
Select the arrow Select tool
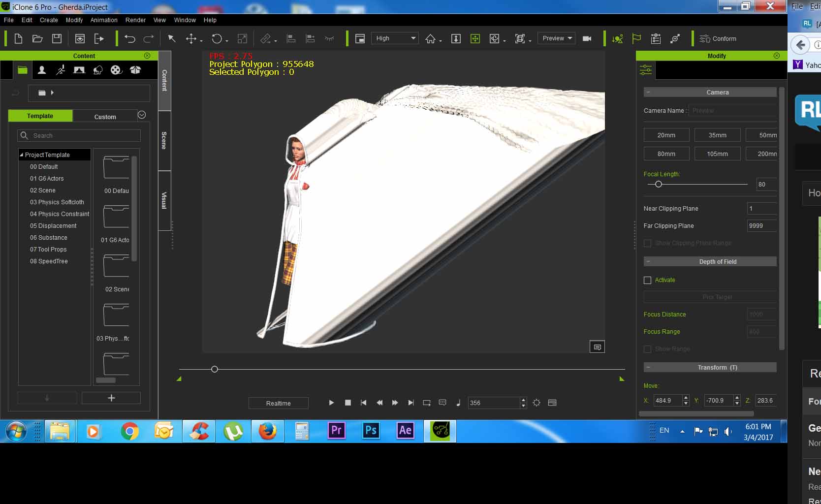click(x=172, y=38)
